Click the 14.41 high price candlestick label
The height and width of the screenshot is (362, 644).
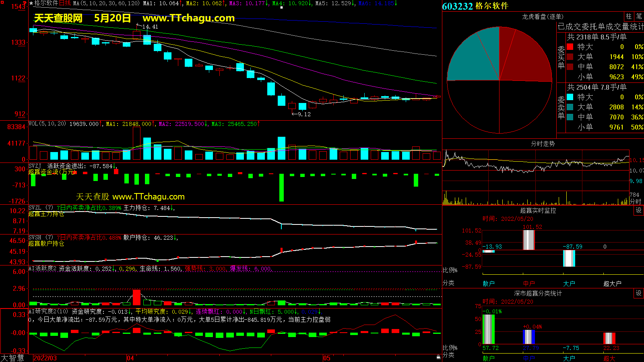[x=150, y=27]
